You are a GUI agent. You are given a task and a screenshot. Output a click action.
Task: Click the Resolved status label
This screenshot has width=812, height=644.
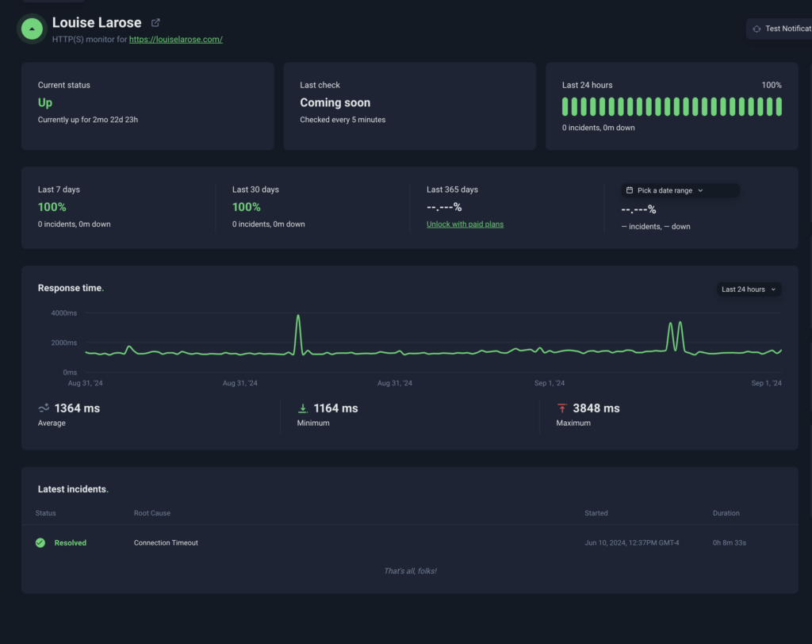coord(70,542)
